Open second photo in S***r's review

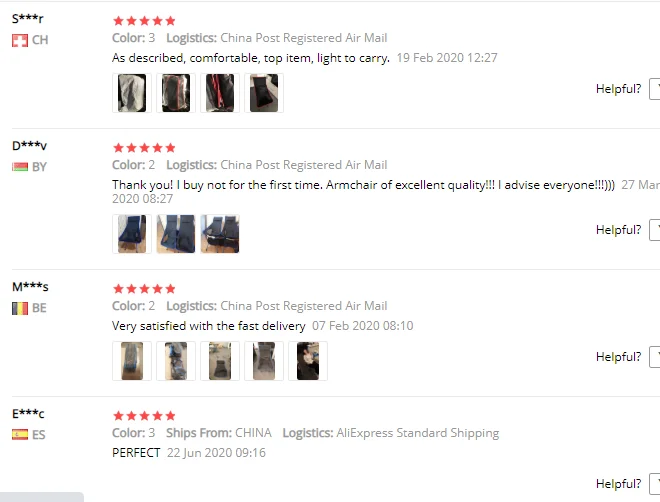coord(176,93)
